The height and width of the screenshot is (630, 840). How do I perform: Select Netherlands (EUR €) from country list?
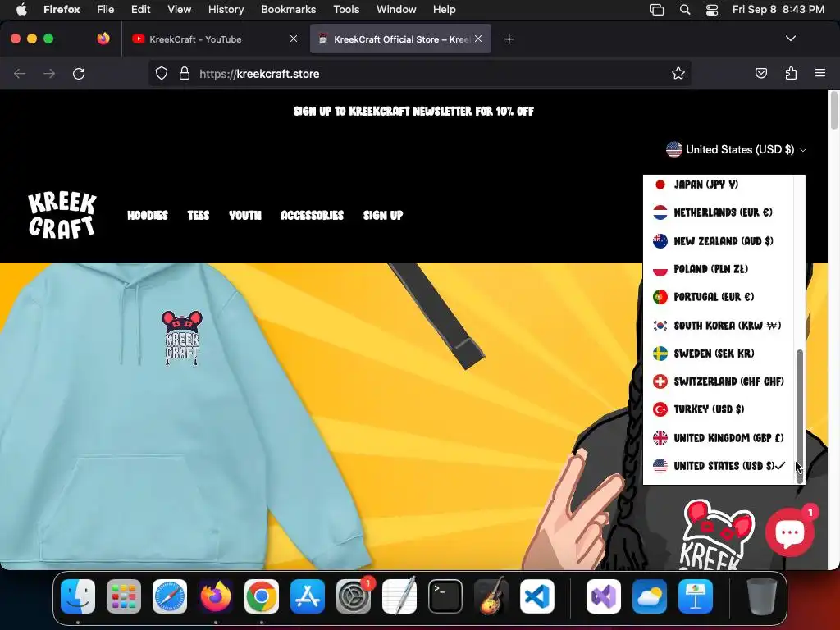(718, 212)
